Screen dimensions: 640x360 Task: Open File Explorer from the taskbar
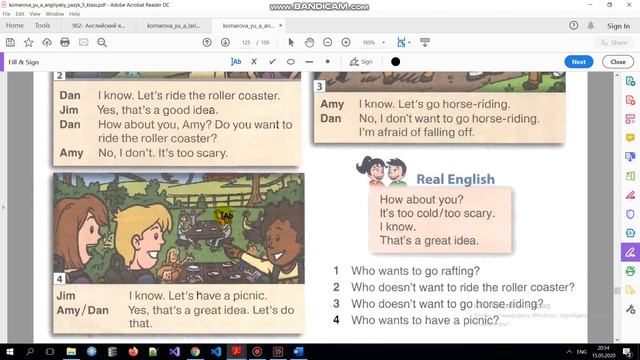pyautogui.click(x=71, y=352)
